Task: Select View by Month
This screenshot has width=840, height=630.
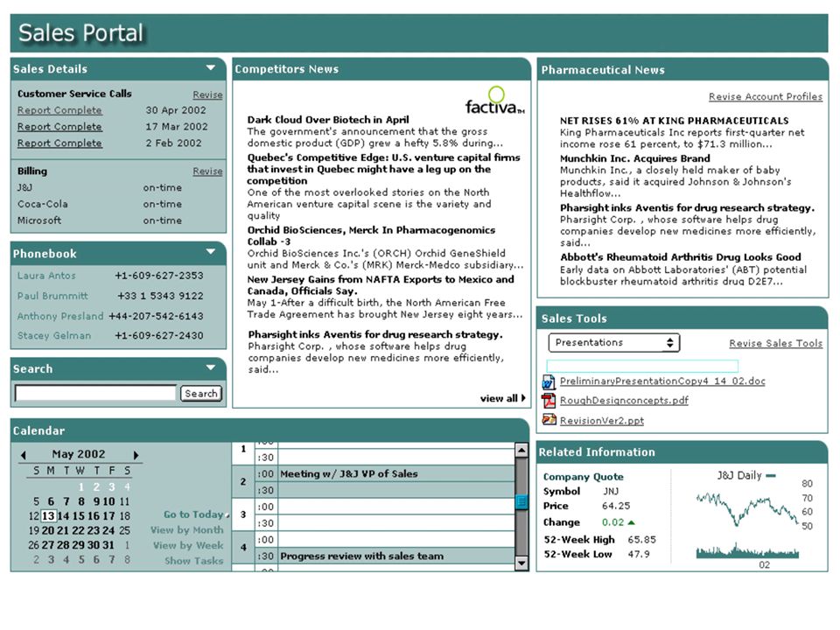Action: 187,530
